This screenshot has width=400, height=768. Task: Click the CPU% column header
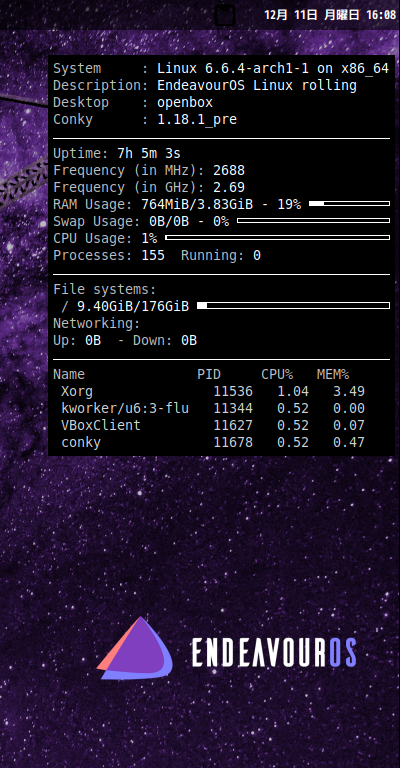tap(277, 375)
